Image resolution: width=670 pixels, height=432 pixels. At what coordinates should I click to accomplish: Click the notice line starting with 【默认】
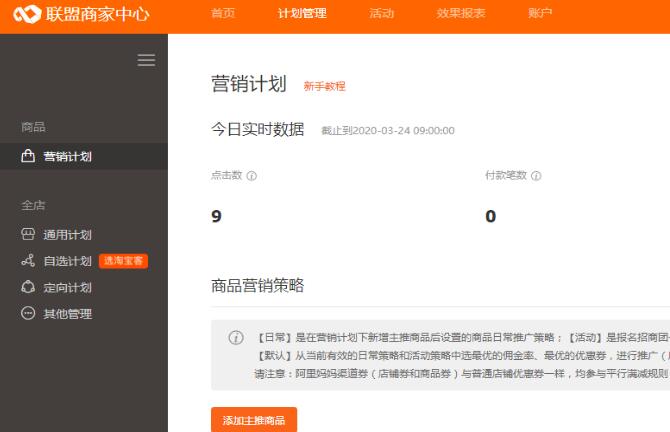click(x=462, y=356)
